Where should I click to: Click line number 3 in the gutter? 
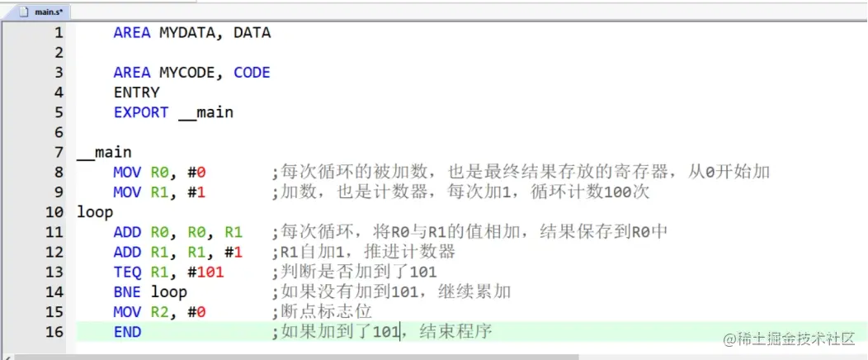(x=59, y=73)
